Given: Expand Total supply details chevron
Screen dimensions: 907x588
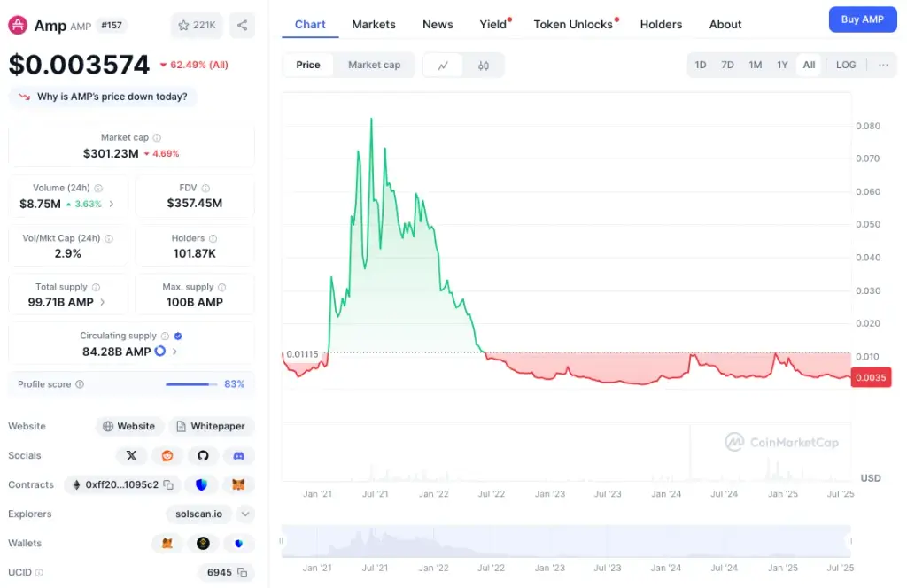Looking at the screenshot, I should click(x=103, y=302).
